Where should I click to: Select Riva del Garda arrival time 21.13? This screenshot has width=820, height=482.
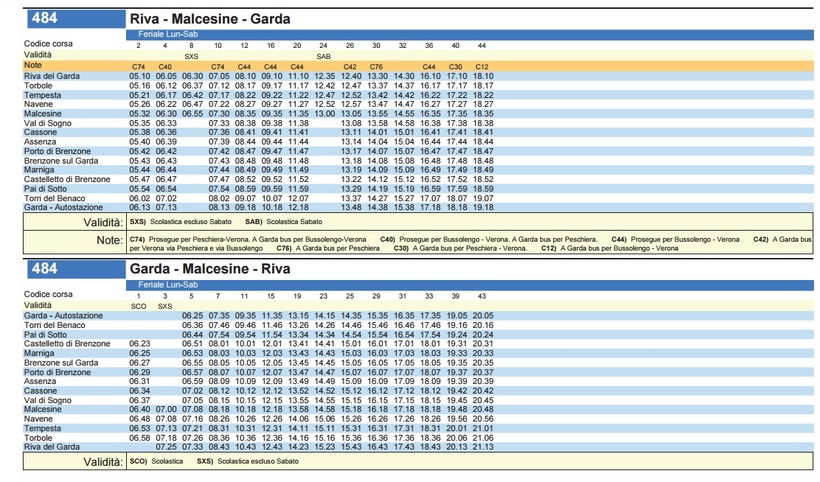click(483, 447)
